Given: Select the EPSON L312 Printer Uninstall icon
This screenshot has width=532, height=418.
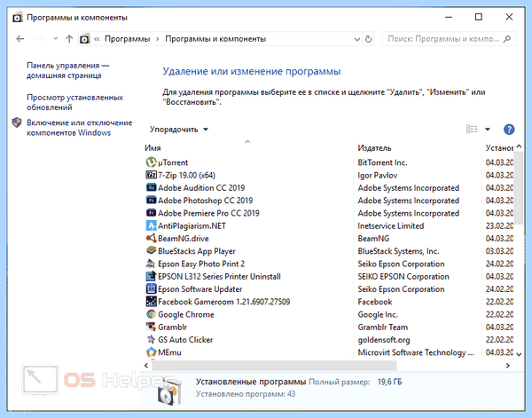Looking at the screenshot, I should pyautogui.click(x=151, y=276).
